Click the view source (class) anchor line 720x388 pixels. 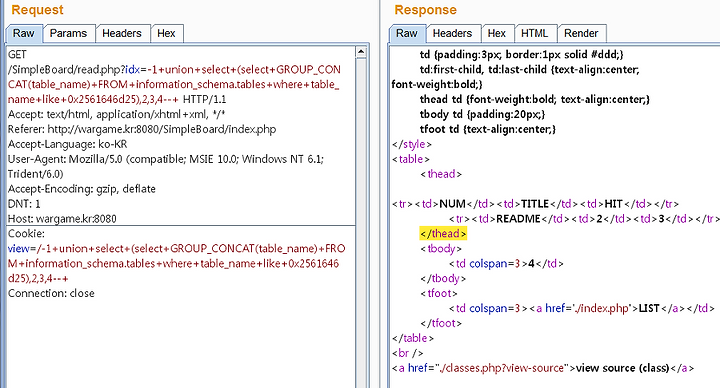[x=543, y=368]
